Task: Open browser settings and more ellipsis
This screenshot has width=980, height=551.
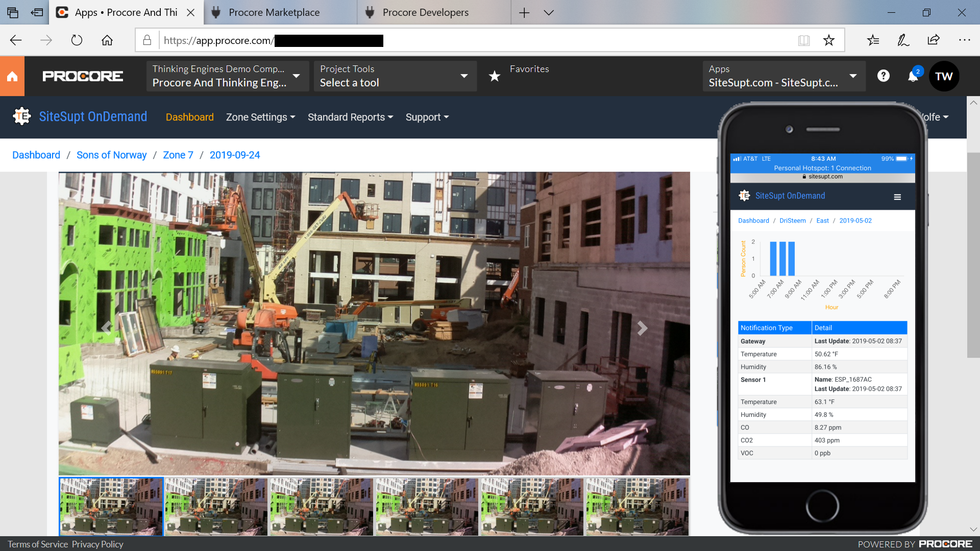Action: point(964,40)
